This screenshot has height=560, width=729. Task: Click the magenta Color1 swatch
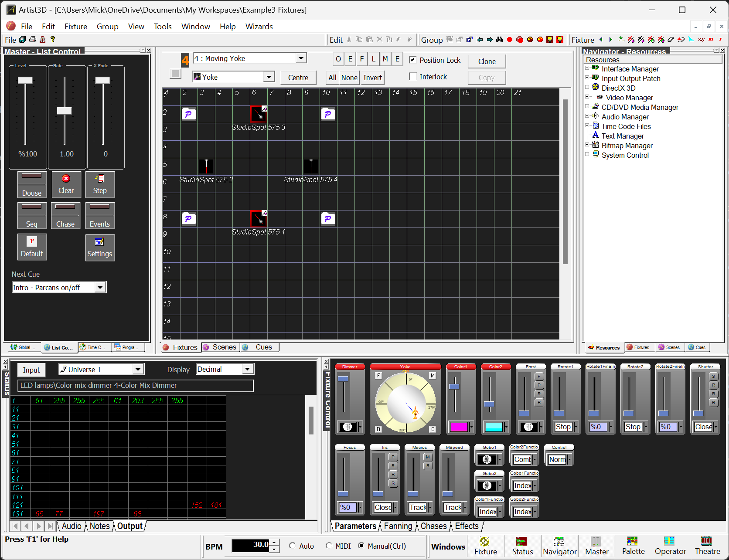[459, 427]
